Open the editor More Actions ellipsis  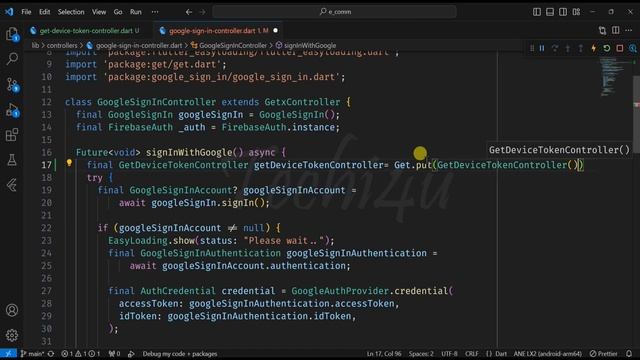pyautogui.click(x=629, y=30)
